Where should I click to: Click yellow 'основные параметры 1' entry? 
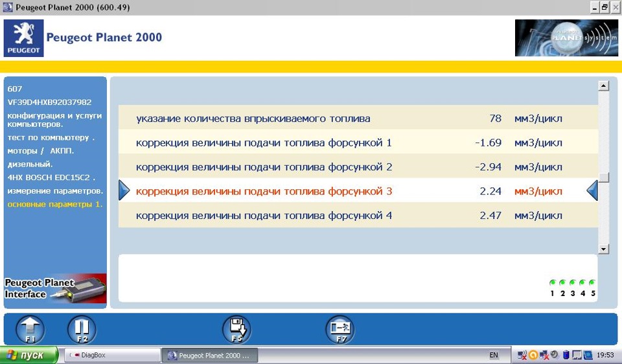pyautogui.click(x=54, y=204)
